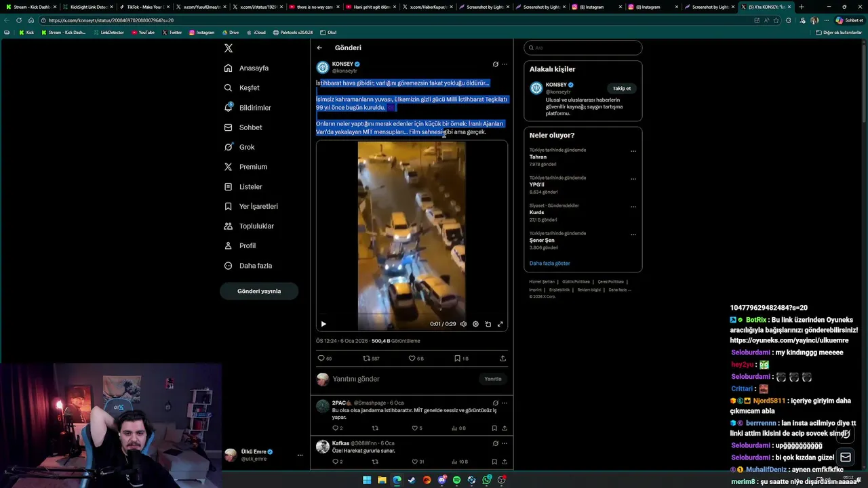This screenshot has height=488, width=868.
Task: Open more options on the Kafkas reply
Action: tap(504, 443)
